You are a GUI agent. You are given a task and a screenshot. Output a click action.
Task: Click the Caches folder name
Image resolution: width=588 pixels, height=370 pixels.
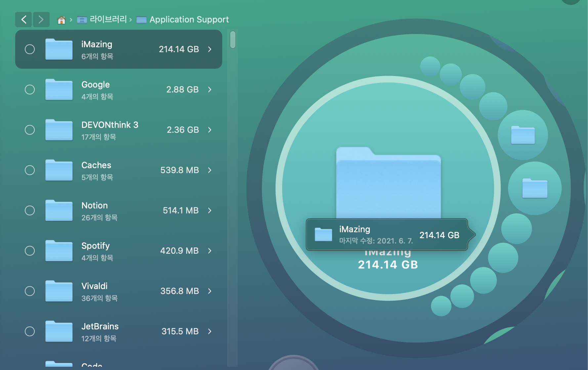click(96, 165)
